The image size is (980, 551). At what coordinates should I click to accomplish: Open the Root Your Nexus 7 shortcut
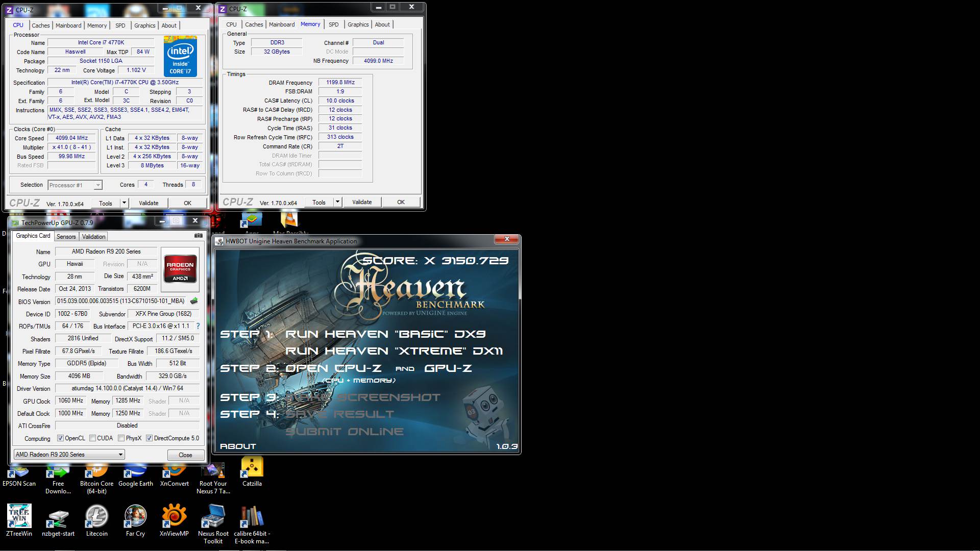[x=213, y=479]
